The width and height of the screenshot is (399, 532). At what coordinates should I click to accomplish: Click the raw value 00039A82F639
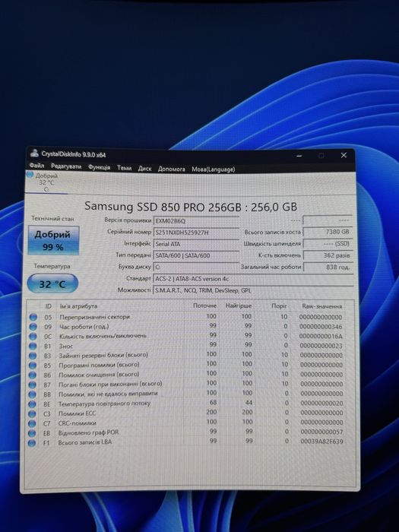[321, 442]
